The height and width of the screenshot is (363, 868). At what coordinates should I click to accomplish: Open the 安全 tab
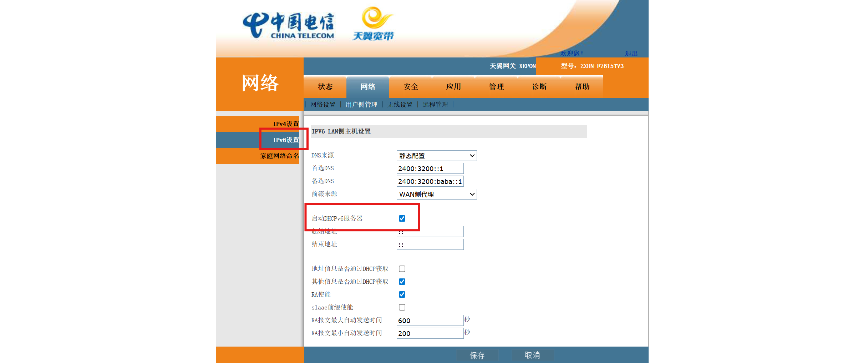411,87
